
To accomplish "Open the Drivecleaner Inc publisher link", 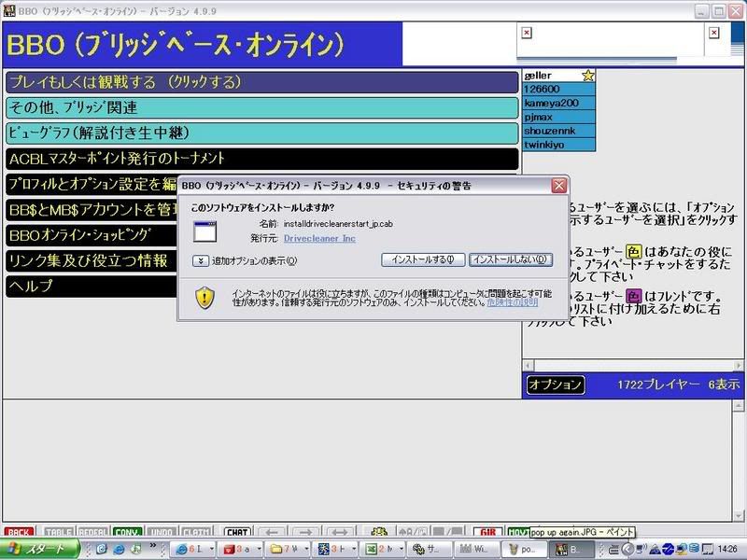I will [x=319, y=238].
